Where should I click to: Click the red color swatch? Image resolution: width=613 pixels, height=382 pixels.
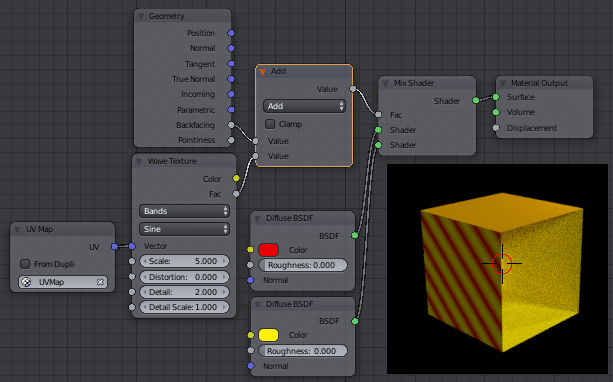269,250
